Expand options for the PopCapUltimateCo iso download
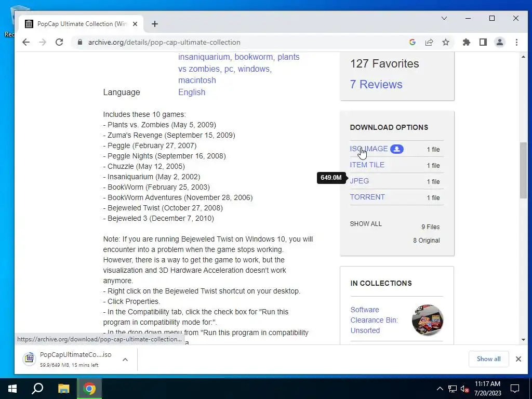The image size is (532, 399). tap(125, 360)
